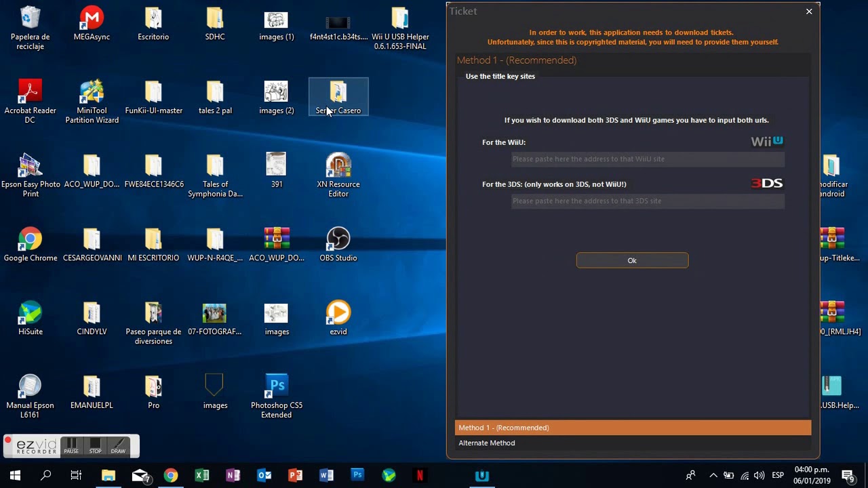This screenshot has height=488, width=868.
Task: Select XN Resource Editor icon
Action: [338, 176]
